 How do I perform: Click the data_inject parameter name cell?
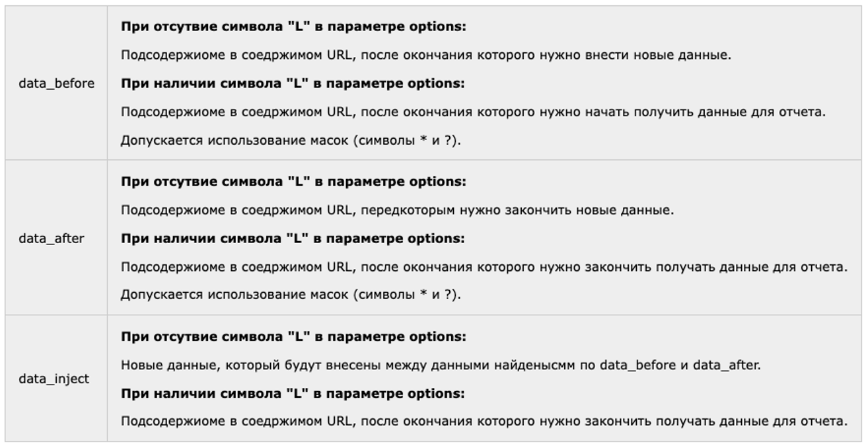[x=54, y=379]
